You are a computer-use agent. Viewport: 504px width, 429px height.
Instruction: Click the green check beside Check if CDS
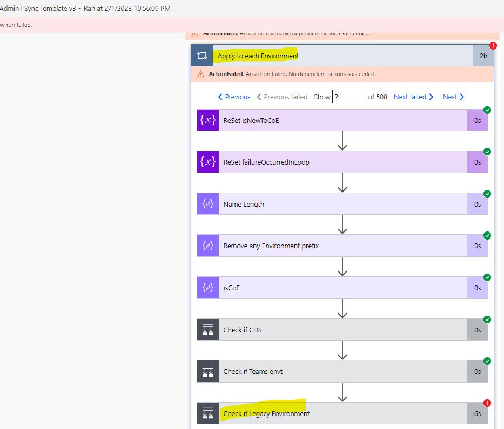[x=487, y=319]
